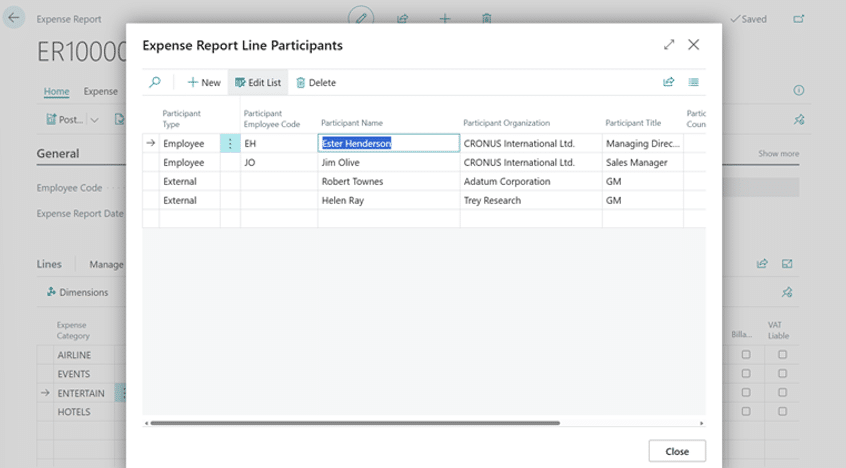Expand the dialog to full screen

coord(669,45)
